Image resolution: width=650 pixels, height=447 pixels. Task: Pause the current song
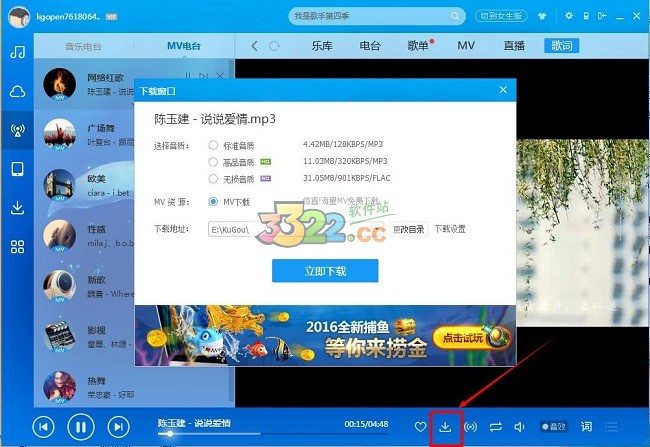[x=81, y=427]
